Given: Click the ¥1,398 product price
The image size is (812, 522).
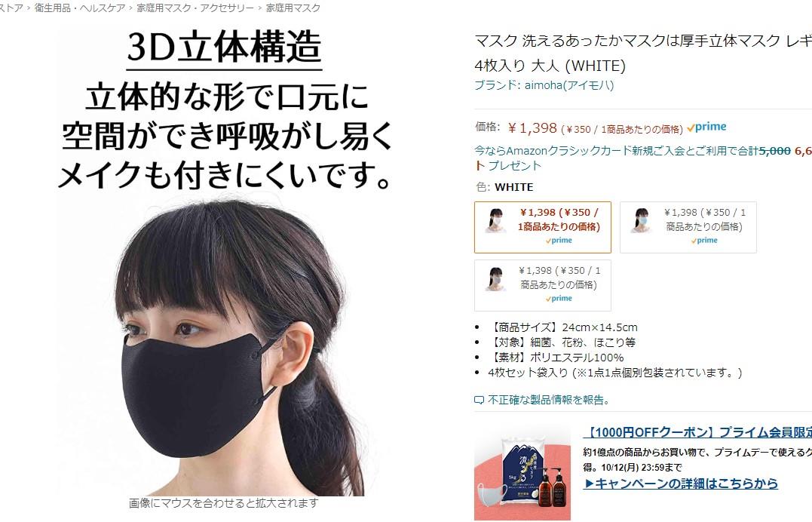Looking at the screenshot, I should tap(532, 128).
